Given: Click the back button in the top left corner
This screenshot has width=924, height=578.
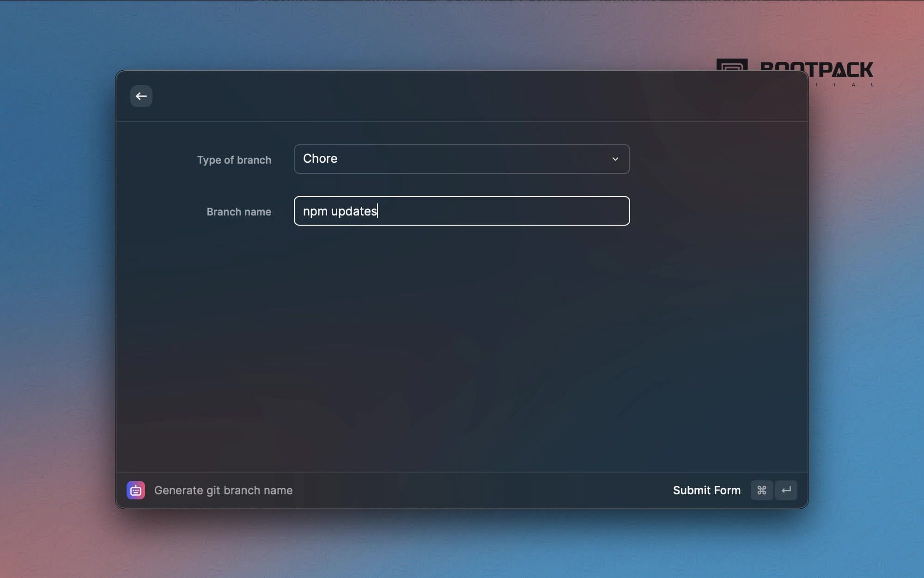Looking at the screenshot, I should pos(141,96).
